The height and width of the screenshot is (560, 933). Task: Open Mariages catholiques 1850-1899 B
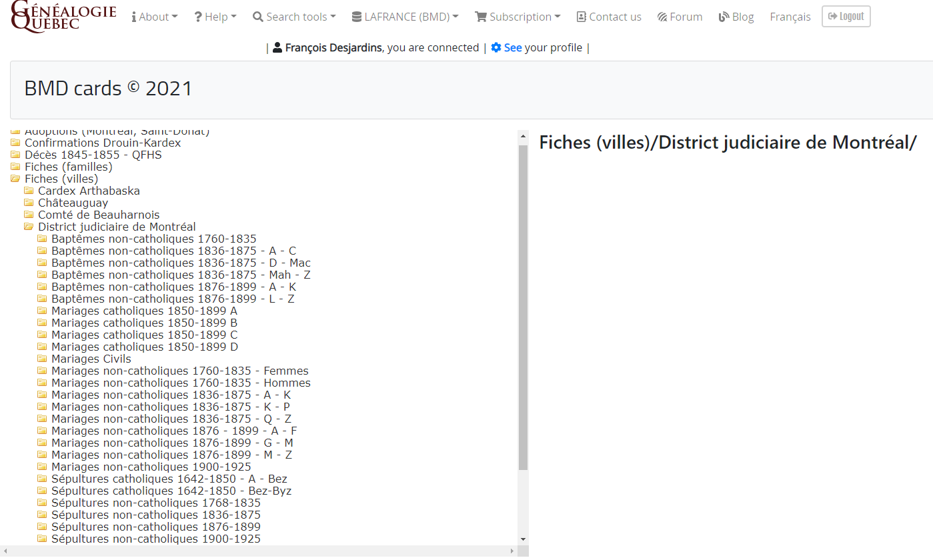[144, 323]
